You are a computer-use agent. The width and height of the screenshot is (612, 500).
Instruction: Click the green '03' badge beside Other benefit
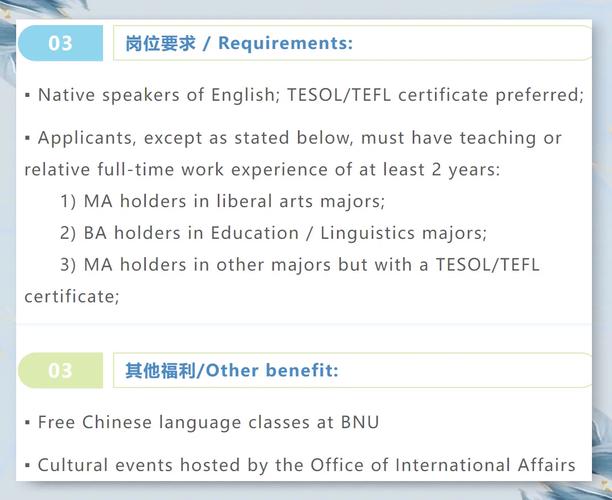[61, 371]
